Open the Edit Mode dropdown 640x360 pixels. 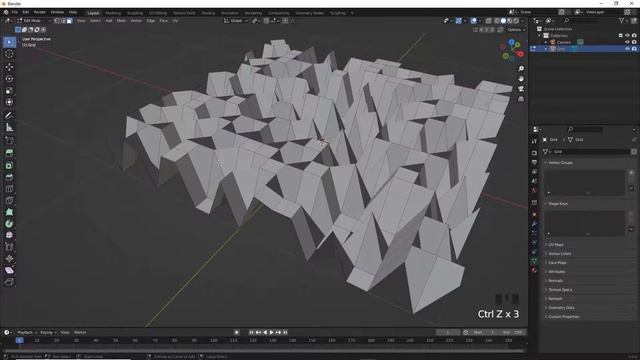click(34, 21)
